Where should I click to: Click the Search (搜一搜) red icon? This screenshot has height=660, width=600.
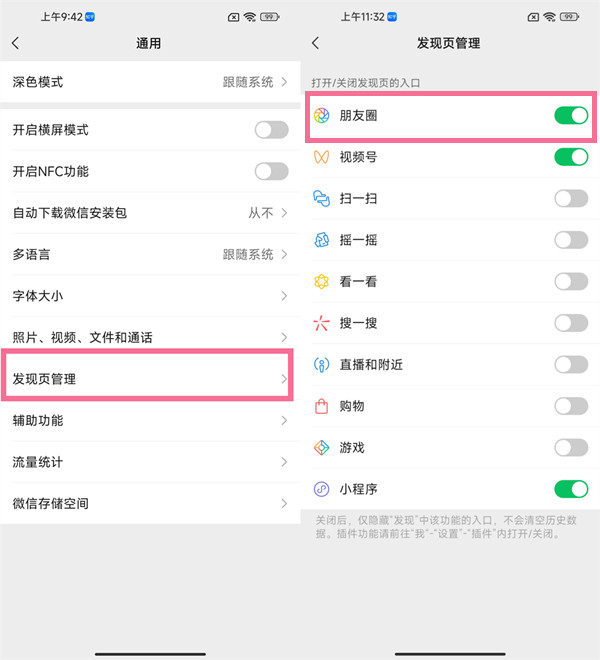(x=322, y=323)
